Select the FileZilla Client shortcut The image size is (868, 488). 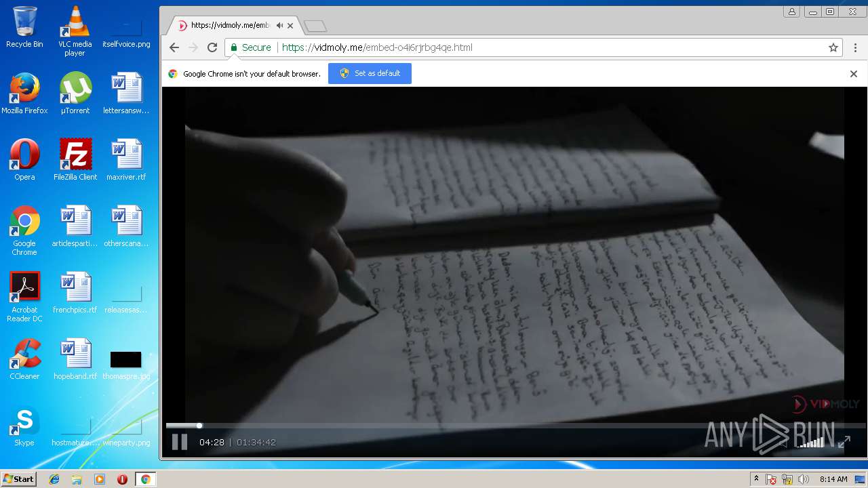tap(75, 160)
